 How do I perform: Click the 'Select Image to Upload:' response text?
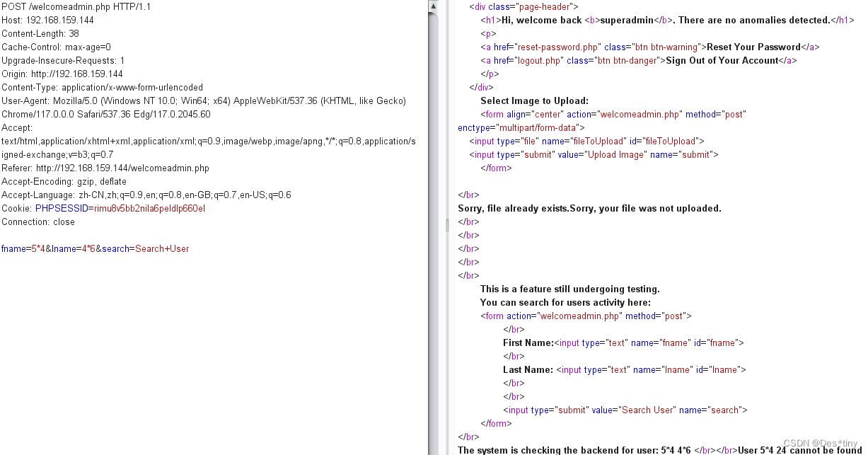click(x=534, y=101)
